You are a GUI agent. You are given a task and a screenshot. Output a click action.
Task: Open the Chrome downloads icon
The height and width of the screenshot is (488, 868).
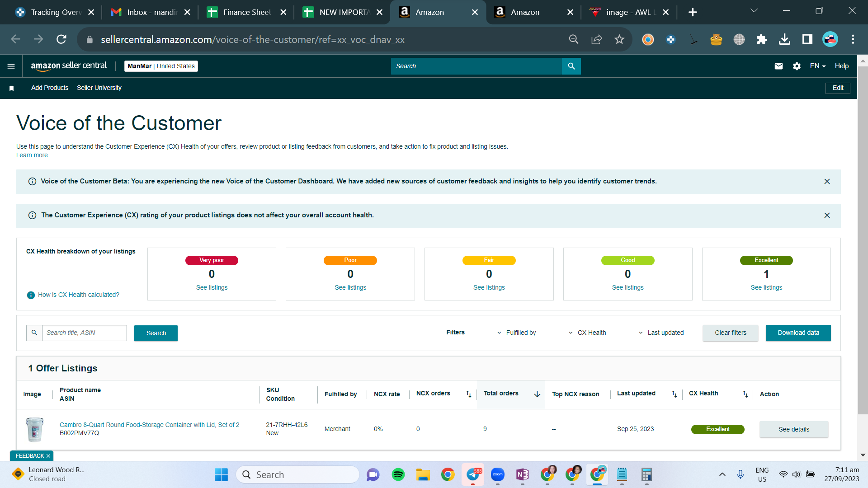(x=785, y=39)
